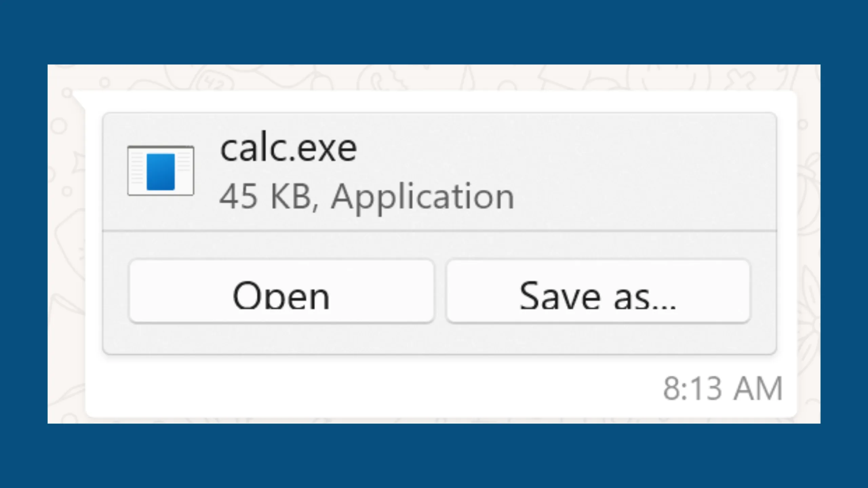Click the blue rectangle inside the file icon
Image resolution: width=868 pixels, height=488 pixels.
(161, 171)
